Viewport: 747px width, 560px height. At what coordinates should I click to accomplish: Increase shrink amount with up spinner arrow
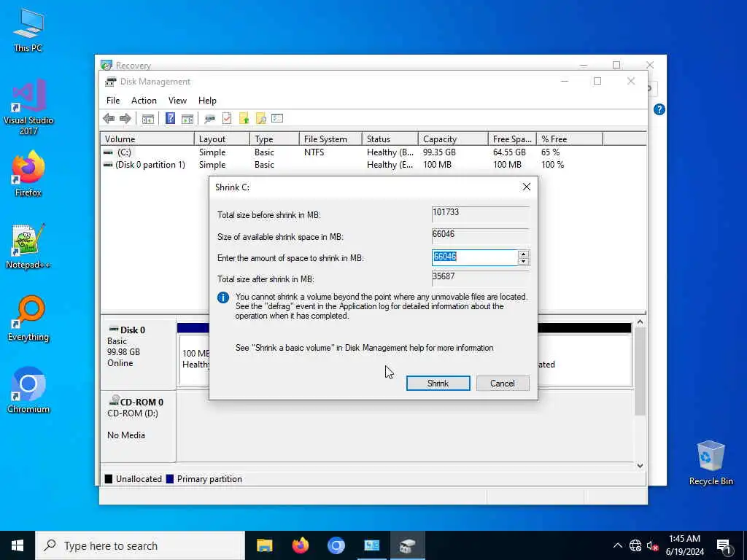tap(523, 254)
